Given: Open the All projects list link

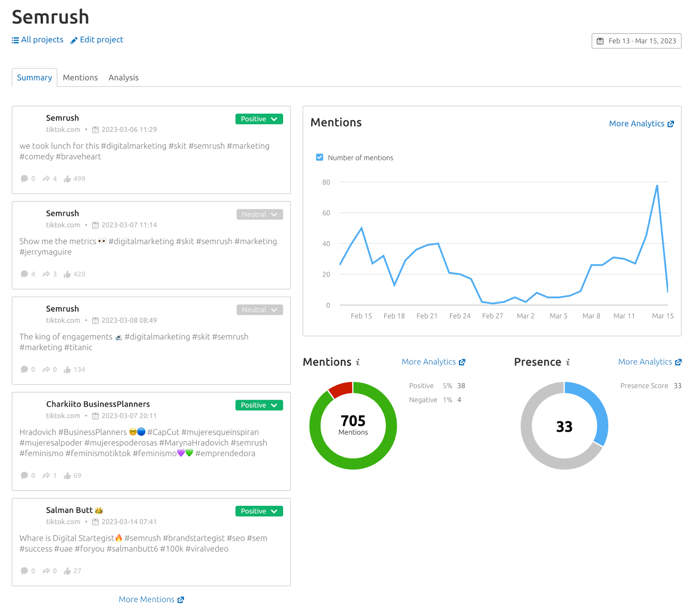Looking at the screenshot, I should point(37,40).
